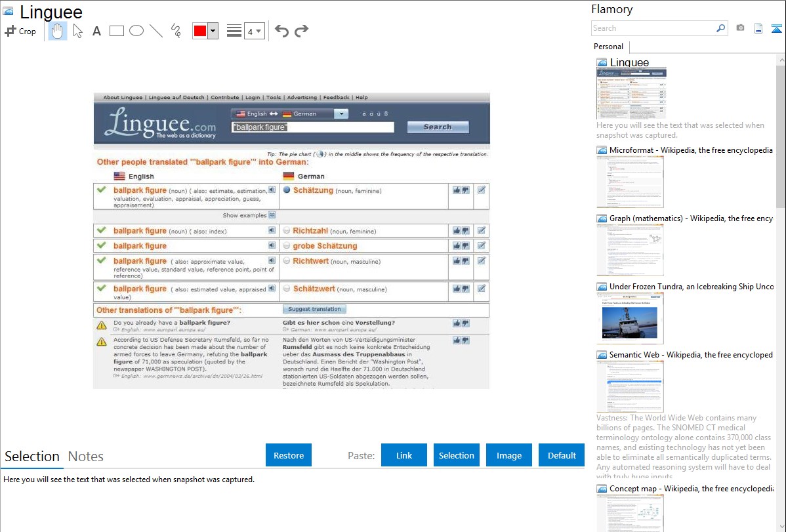The image size is (786, 532).
Task: Click the search magnifier icon
Action: (721, 28)
